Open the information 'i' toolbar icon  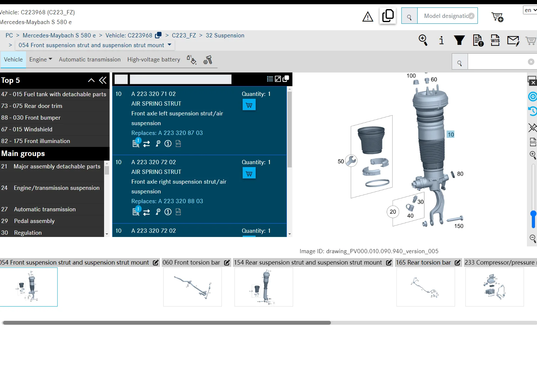(441, 40)
